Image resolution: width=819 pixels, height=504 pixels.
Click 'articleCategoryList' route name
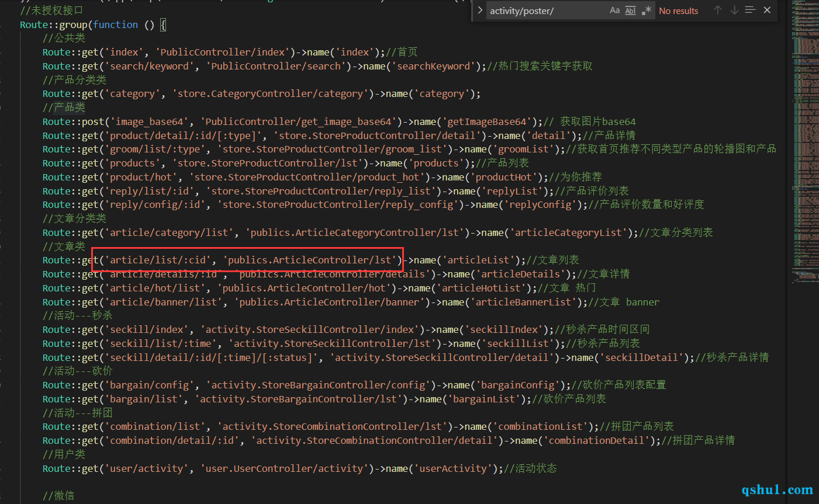click(x=569, y=232)
